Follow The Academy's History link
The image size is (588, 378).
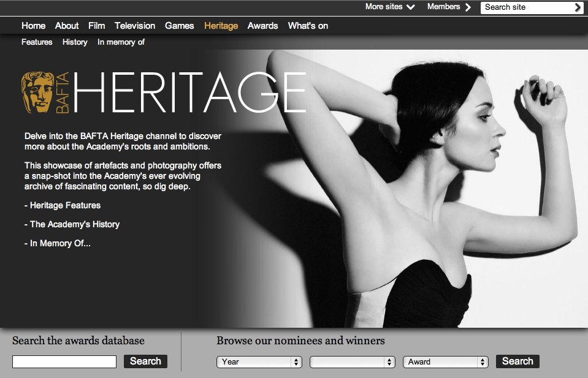click(72, 224)
